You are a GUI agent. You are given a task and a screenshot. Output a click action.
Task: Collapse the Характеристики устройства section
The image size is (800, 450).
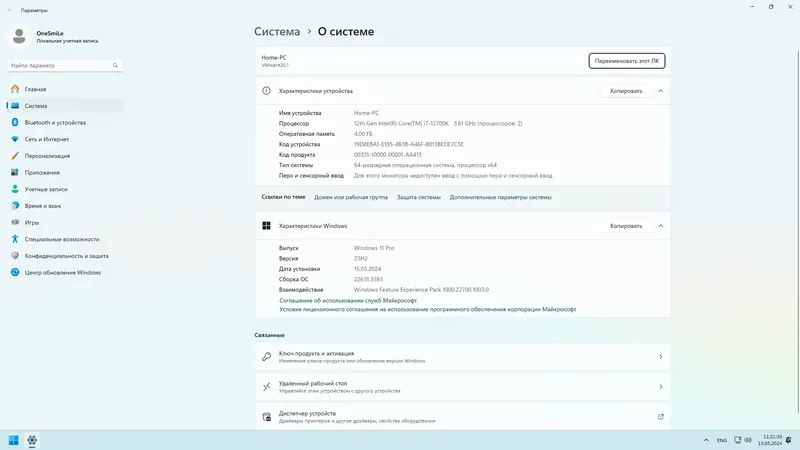tap(661, 91)
